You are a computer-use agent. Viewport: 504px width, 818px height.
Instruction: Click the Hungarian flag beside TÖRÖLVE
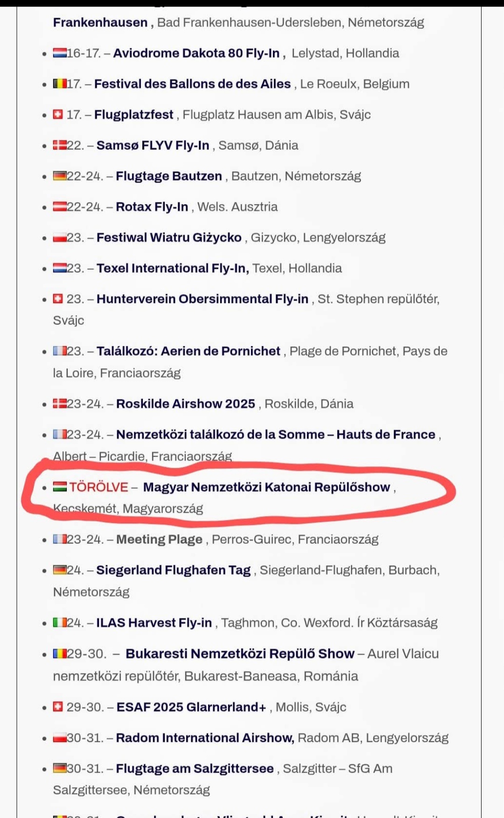60,487
